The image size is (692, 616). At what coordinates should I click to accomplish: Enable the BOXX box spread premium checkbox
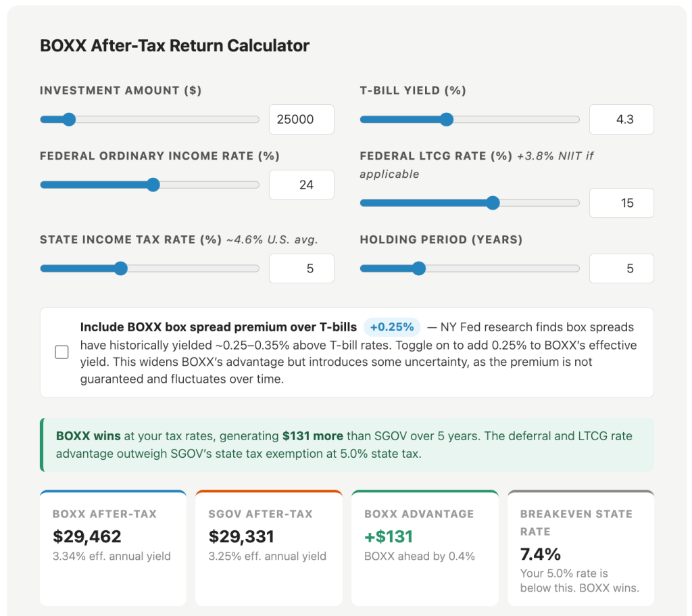[61, 352]
